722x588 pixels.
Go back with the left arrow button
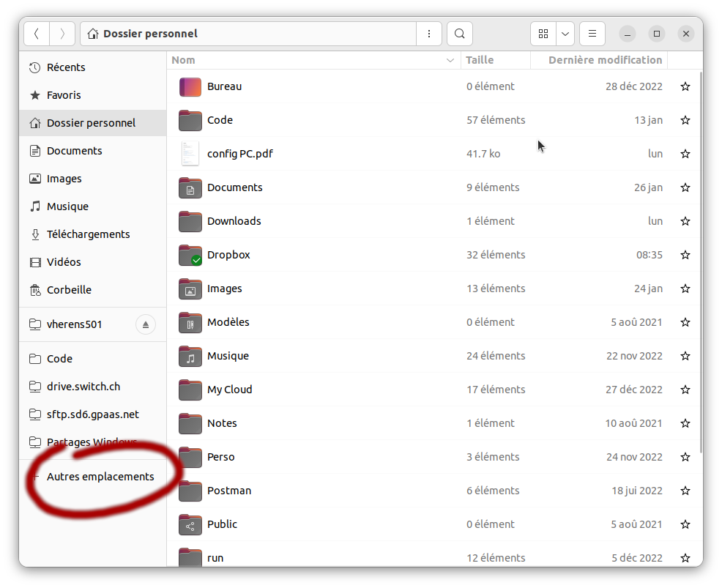point(37,34)
